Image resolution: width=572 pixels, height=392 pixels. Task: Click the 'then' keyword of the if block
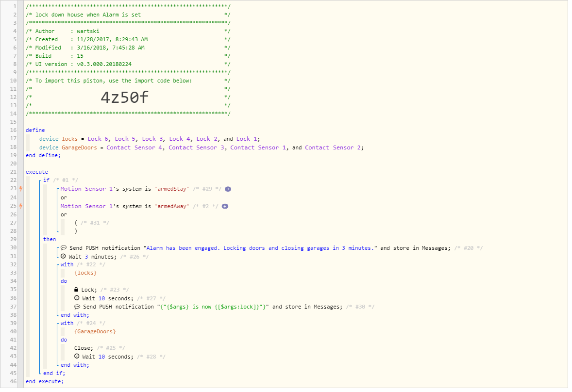coord(50,239)
